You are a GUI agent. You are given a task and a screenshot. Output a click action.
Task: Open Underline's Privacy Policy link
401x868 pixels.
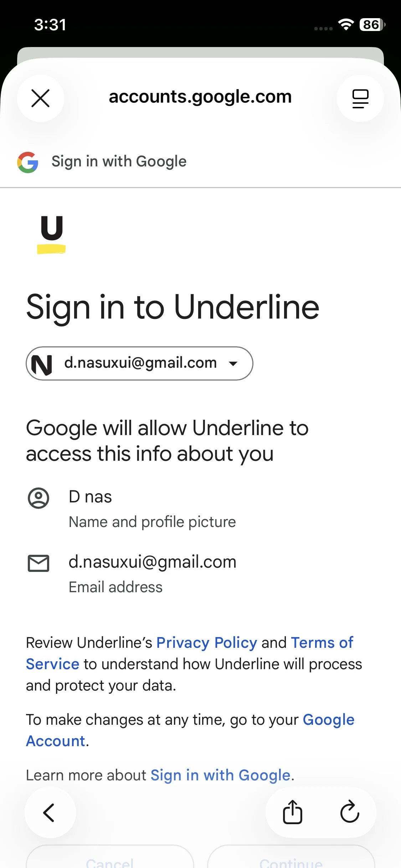(x=207, y=643)
